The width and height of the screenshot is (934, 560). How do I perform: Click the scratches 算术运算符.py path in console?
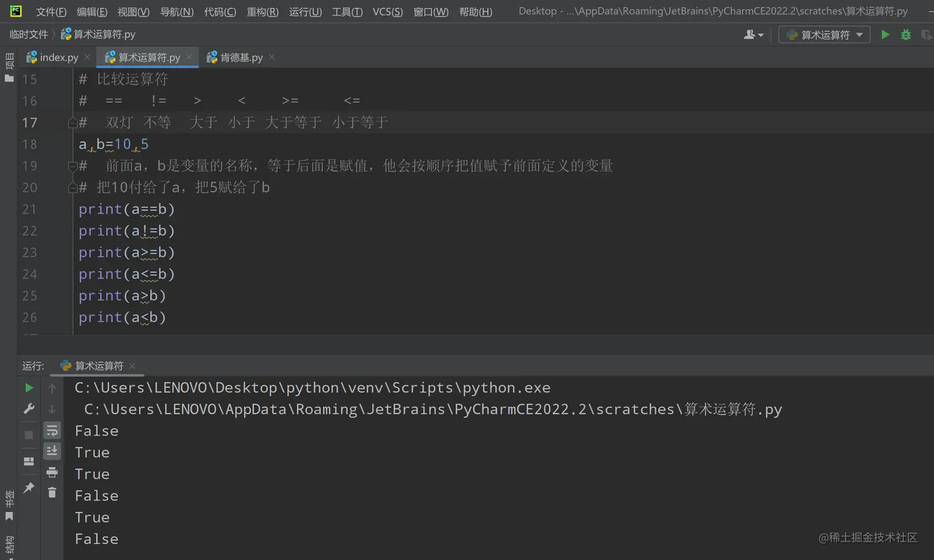[433, 409]
